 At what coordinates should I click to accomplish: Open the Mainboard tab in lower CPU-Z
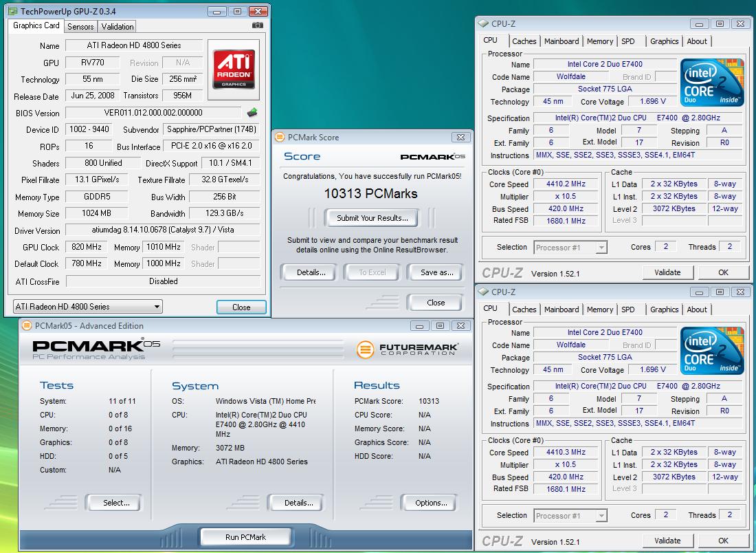coord(562,310)
